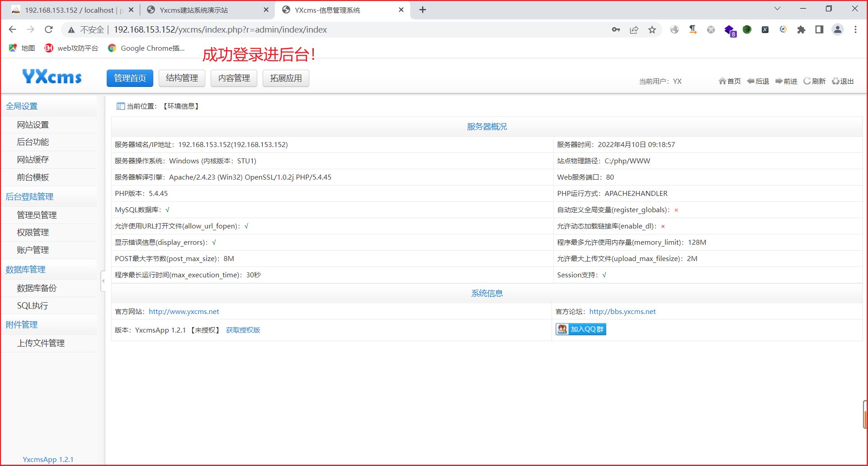The image size is (868, 466).
Task: Click the green round extension icon
Action: click(x=747, y=30)
